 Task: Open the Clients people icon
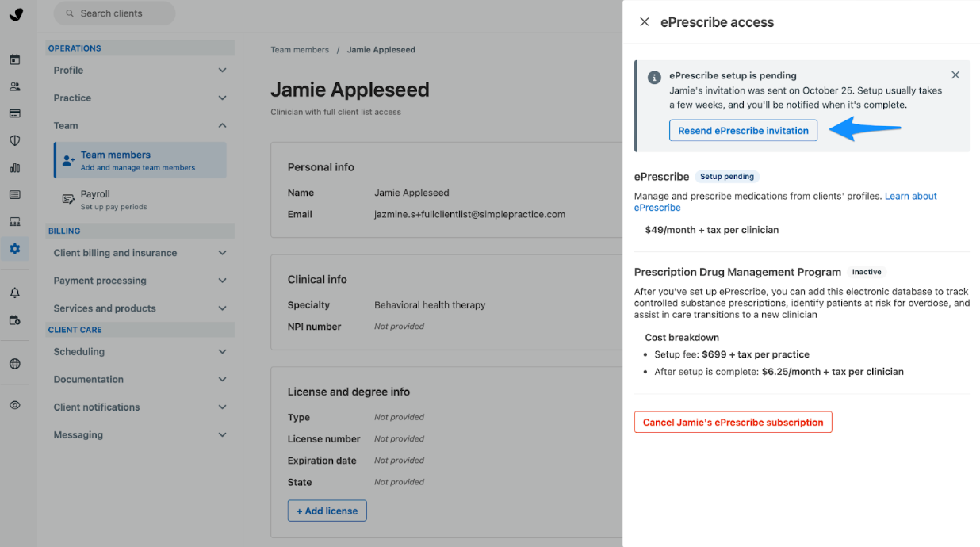click(x=14, y=86)
